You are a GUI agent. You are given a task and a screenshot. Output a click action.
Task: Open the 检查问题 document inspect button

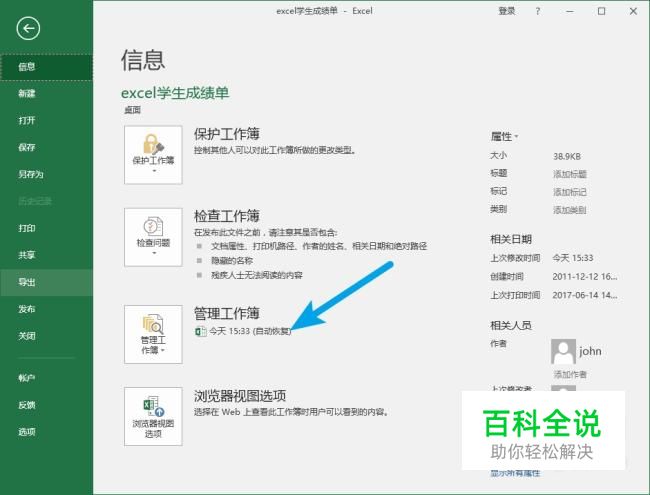(x=153, y=237)
